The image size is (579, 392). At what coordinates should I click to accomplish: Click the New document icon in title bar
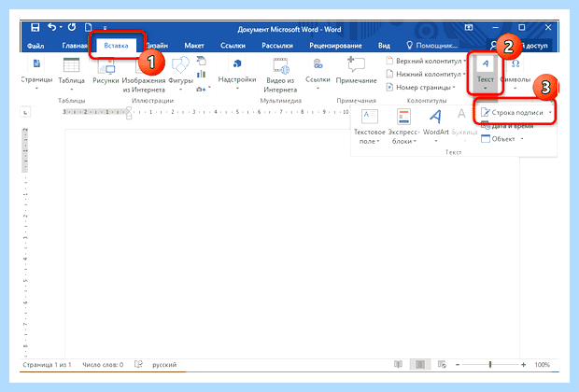[89, 27]
